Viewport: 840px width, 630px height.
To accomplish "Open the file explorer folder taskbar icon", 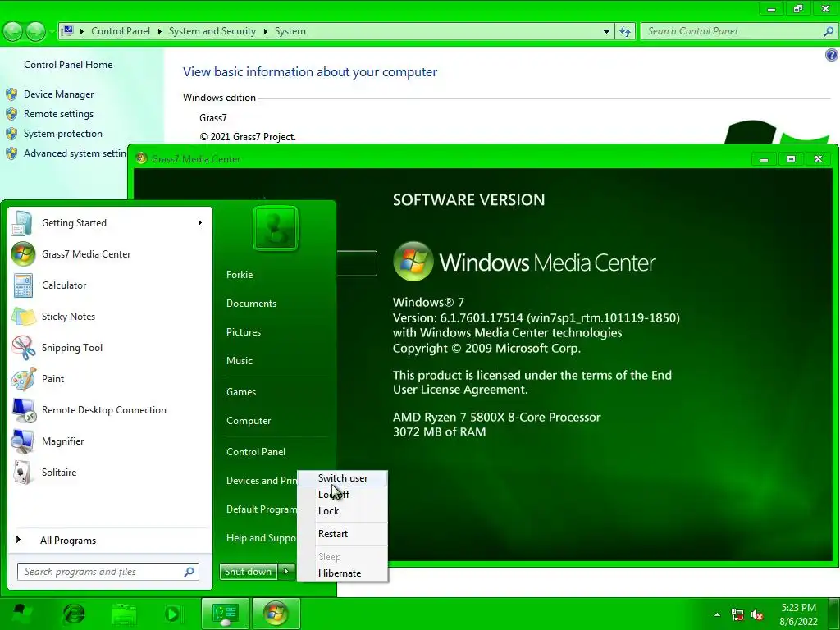I will (124, 614).
